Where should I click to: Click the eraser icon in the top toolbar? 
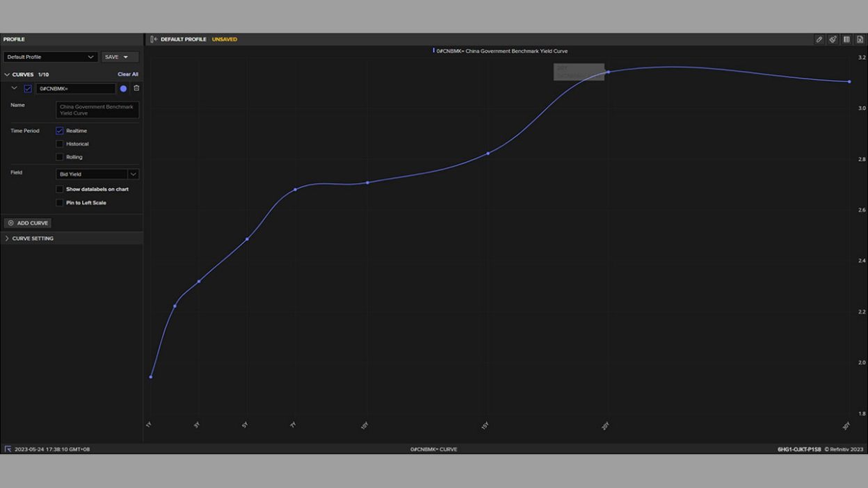pos(833,39)
